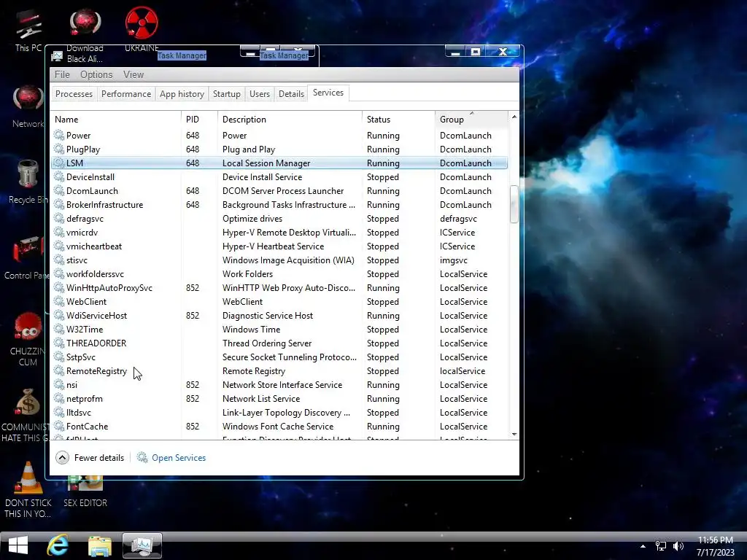Collapse with Fewer details chevron
The height and width of the screenshot is (560, 747).
click(62, 458)
